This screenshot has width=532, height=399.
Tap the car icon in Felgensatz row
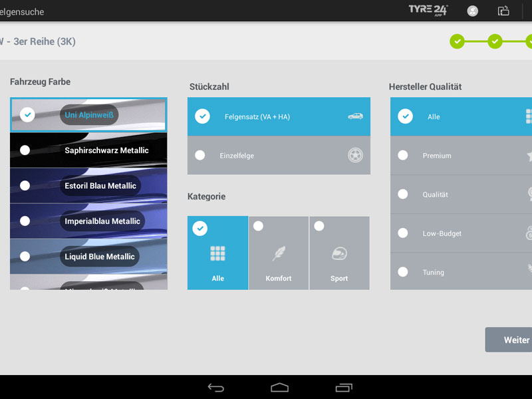355,116
